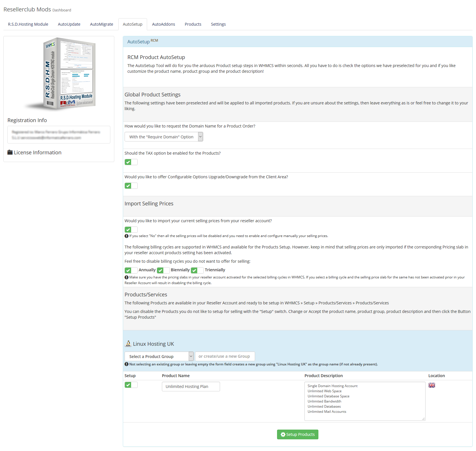Open the AutoMigrate tab
This screenshot has width=476, height=451.
(101, 24)
